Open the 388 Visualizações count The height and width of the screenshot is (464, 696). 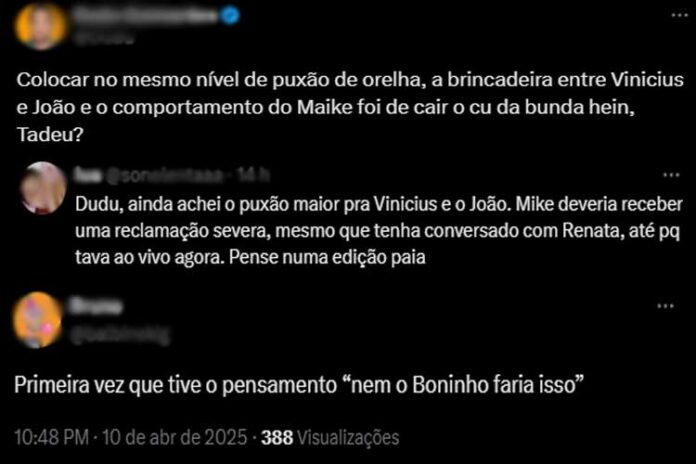[330, 437]
